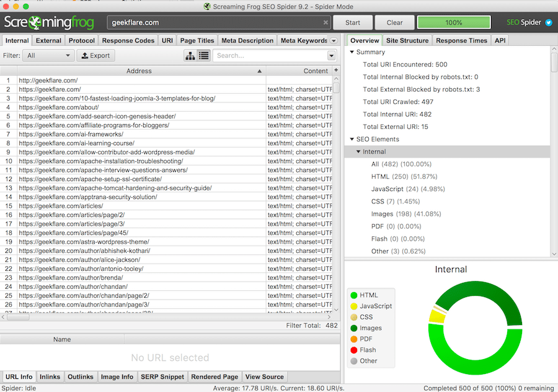Screen dimensions: 558x392
Task: Open the SERP Snippet tab
Action: pyautogui.click(x=162, y=376)
